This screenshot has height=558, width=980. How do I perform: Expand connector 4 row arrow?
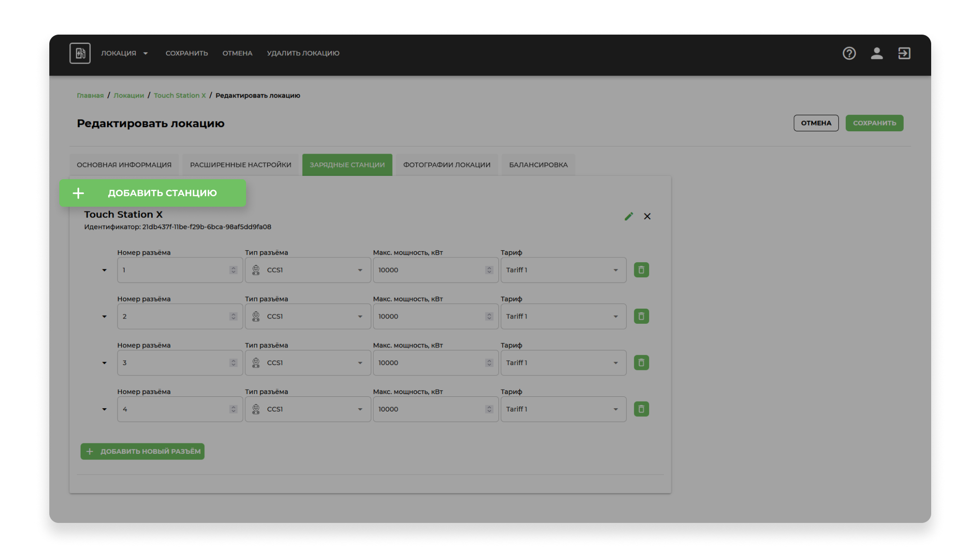point(104,410)
